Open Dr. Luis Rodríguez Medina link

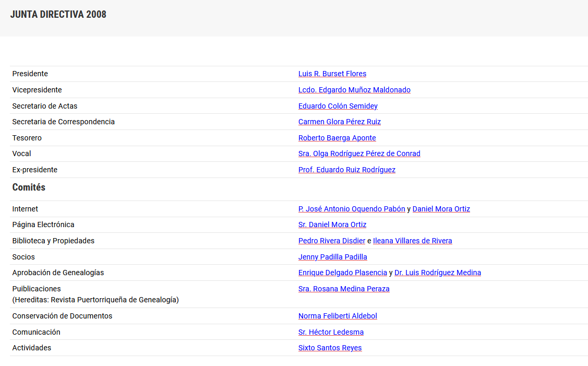pos(437,273)
